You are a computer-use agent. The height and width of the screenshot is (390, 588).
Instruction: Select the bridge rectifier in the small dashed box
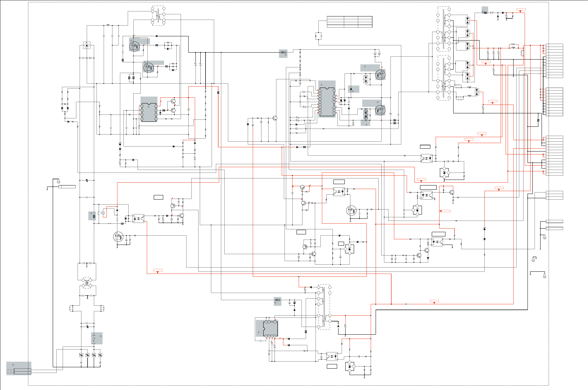pos(87,45)
